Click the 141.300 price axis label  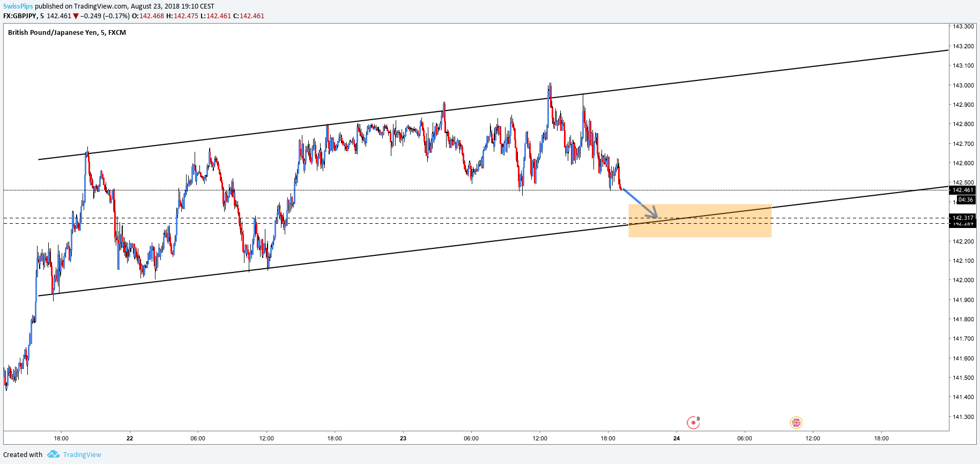click(x=963, y=417)
